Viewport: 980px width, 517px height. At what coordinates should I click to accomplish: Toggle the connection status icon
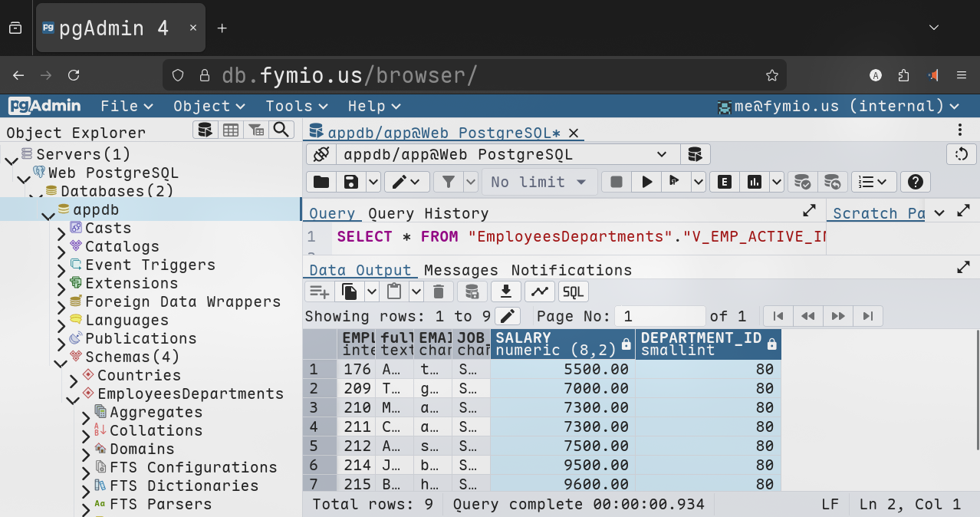[321, 154]
